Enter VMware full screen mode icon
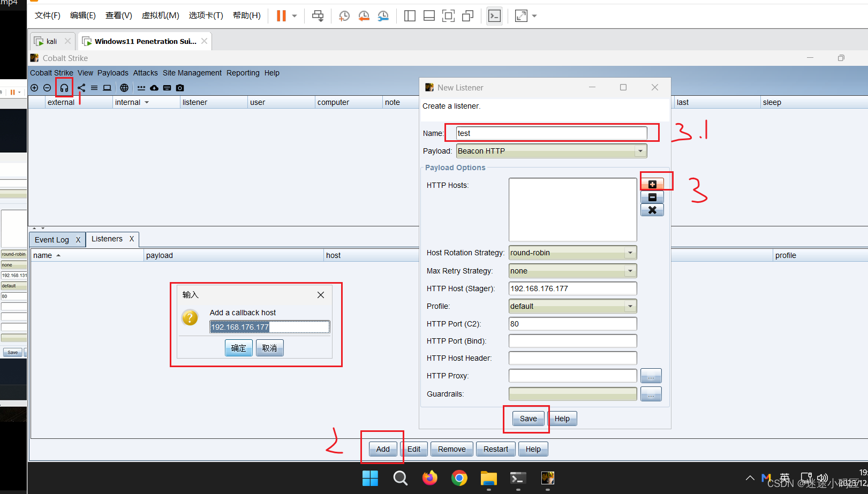 [x=448, y=16]
